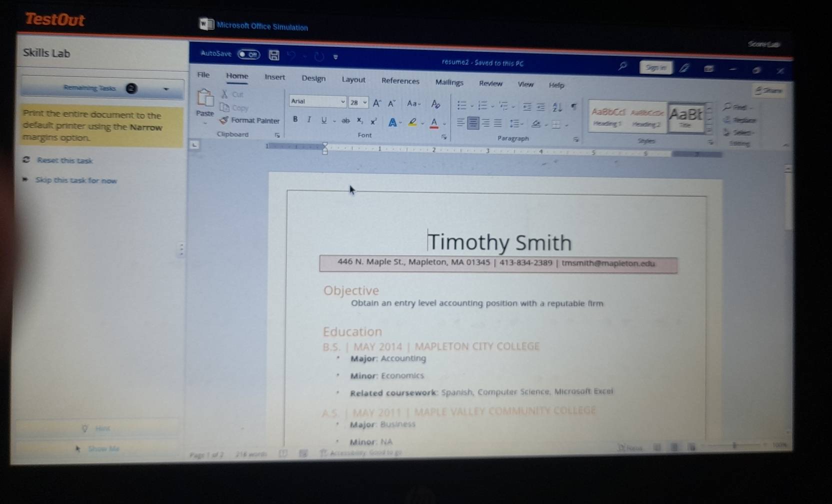Select the subscript icon
This screenshot has height=504, width=832.
point(359,121)
